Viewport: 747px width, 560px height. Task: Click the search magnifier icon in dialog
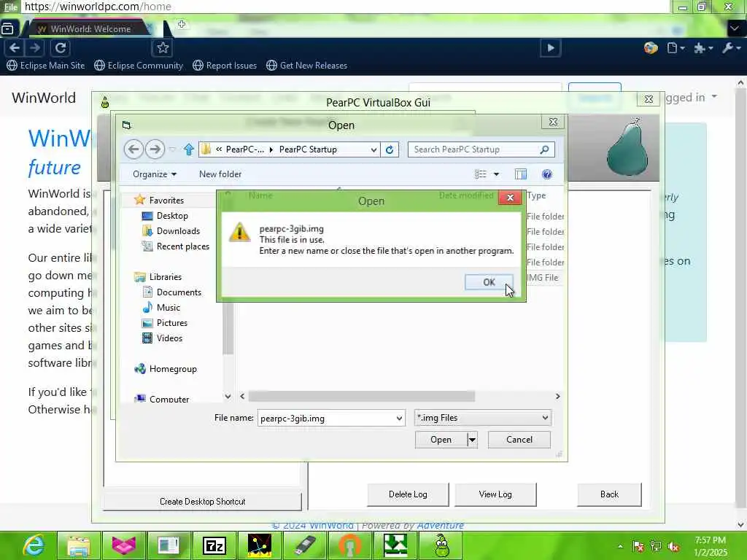pyautogui.click(x=544, y=149)
